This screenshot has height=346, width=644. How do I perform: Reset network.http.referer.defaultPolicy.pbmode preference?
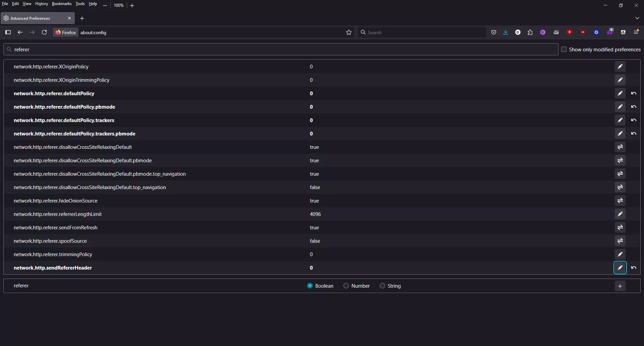pyautogui.click(x=634, y=107)
